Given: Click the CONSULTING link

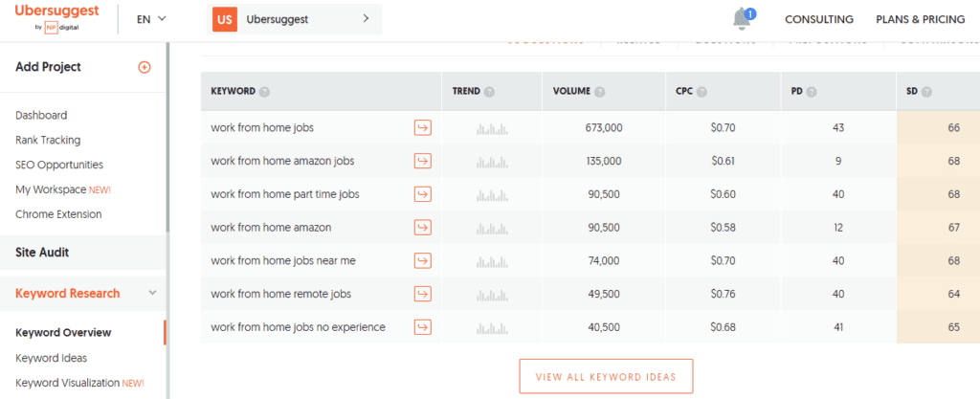Looking at the screenshot, I should point(819,19).
